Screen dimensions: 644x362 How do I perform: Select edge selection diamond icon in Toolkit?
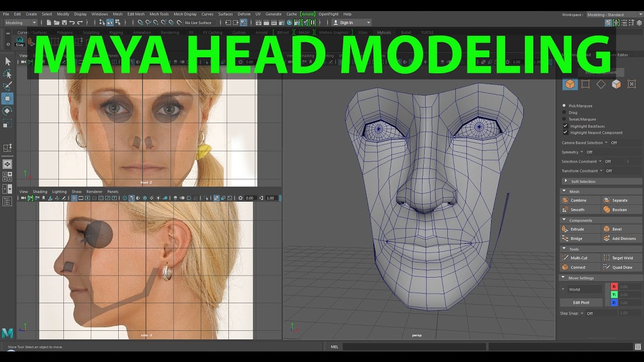click(601, 84)
